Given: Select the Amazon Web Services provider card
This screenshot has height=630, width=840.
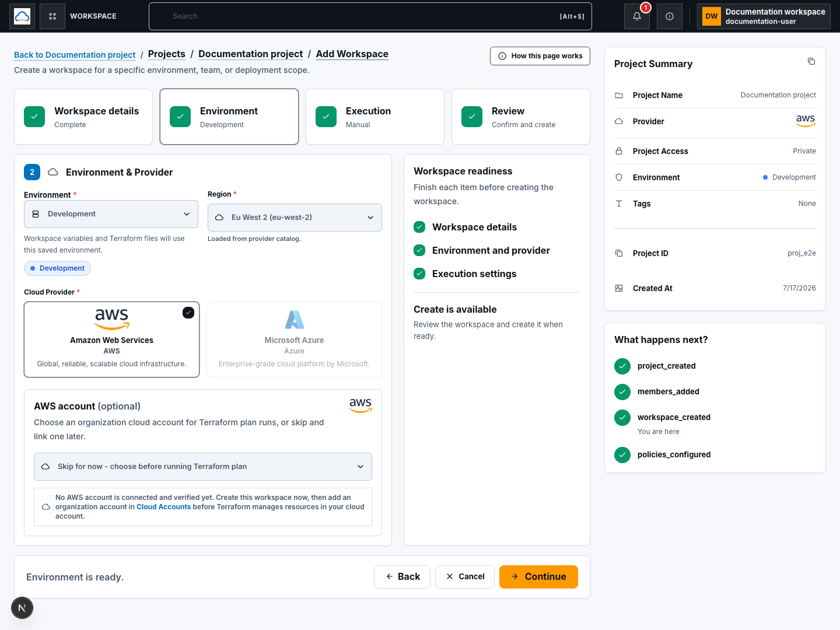Looking at the screenshot, I should point(111,339).
